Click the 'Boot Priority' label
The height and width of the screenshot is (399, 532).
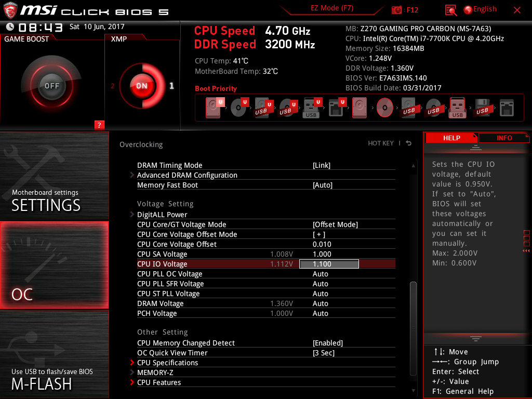(216, 88)
